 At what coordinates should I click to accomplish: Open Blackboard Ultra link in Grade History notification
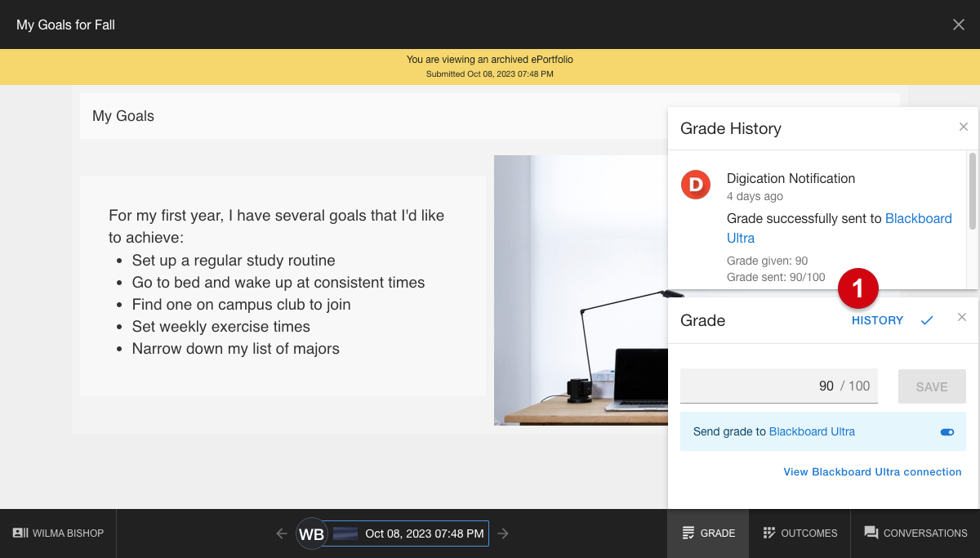point(840,228)
